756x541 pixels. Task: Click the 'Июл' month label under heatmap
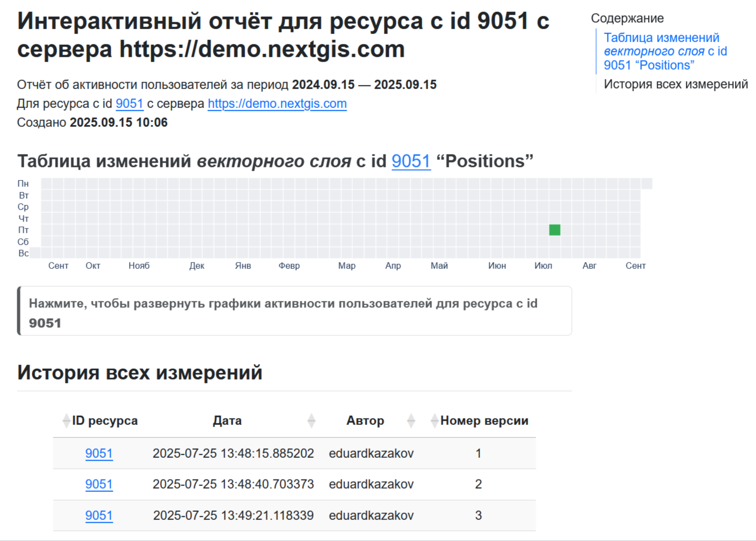tap(543, 266)
